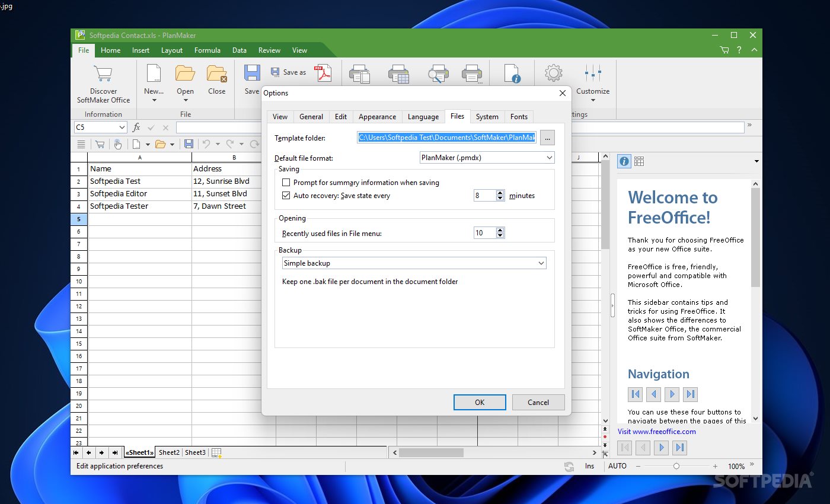The height and width of the screenshot is (504, 830).
Task: Open the Appearance tab in Options
Action: click(x=377, y=117)
